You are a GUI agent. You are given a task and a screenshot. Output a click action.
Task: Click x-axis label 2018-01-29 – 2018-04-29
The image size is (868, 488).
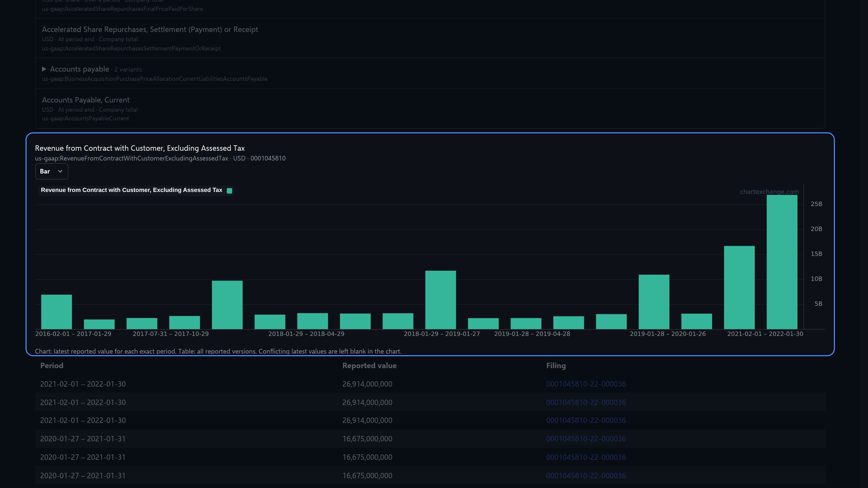click(306, 334)
